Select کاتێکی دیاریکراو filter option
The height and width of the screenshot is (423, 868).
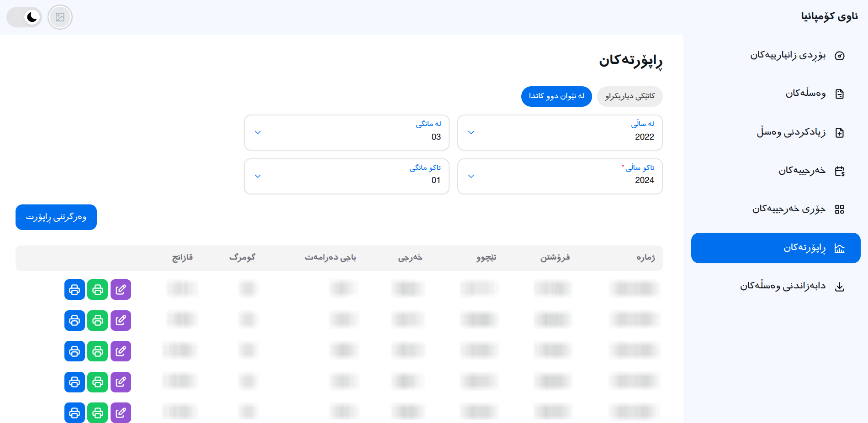tap(630, 96)
